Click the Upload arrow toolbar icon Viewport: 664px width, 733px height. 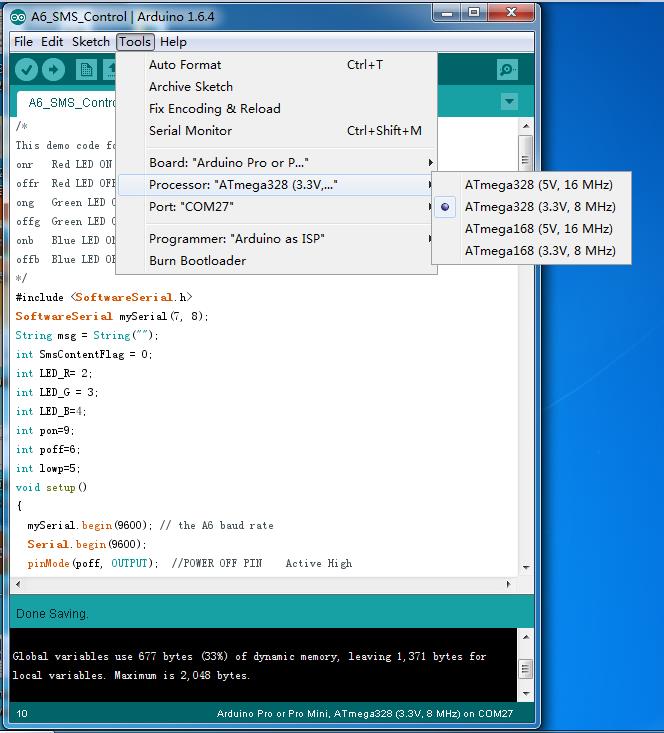point(53,70)
